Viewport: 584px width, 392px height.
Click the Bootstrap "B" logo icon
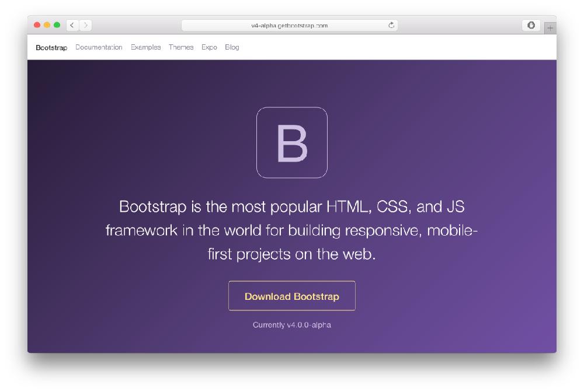[291, 142]
